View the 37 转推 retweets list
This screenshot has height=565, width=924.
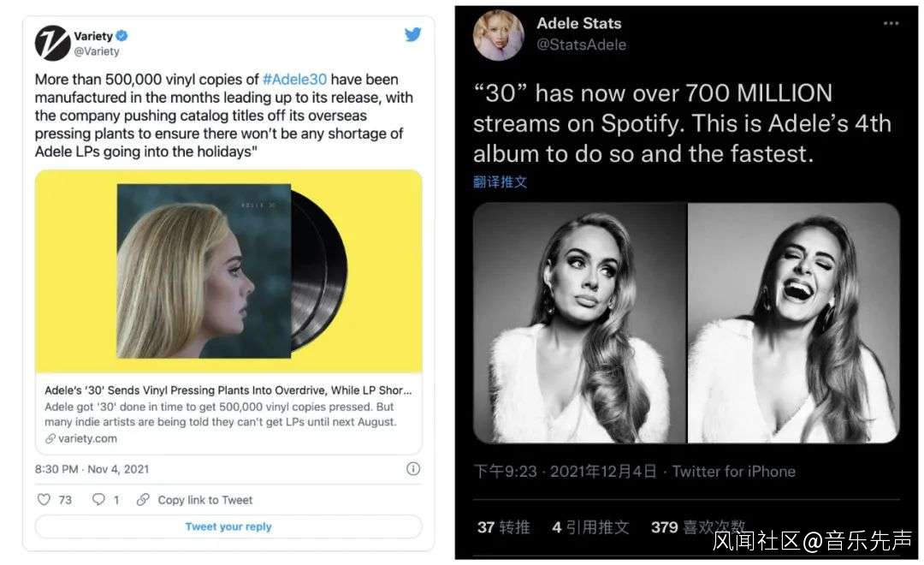coord(504,527)
